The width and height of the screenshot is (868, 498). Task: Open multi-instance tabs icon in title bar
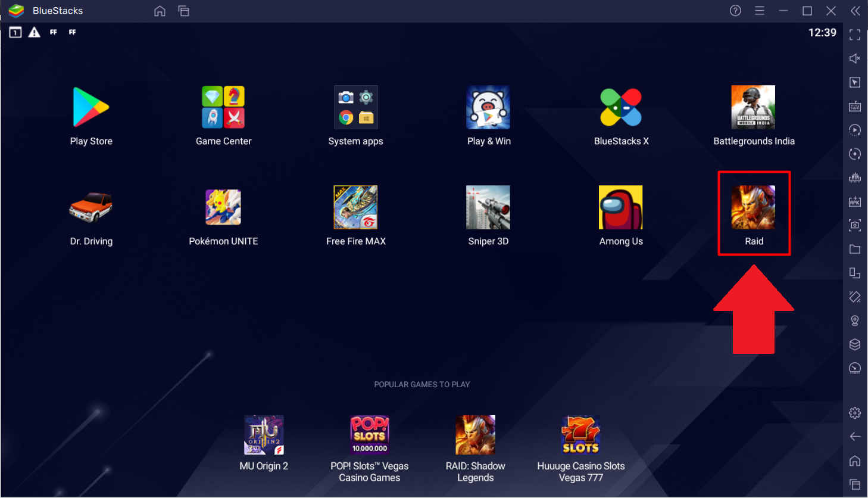point(184,11)
